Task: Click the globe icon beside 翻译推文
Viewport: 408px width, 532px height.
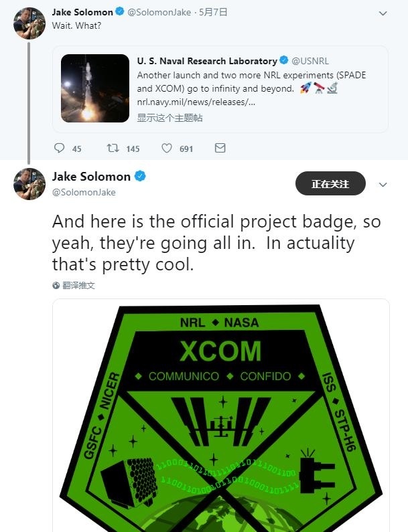Action: [56, 285]
